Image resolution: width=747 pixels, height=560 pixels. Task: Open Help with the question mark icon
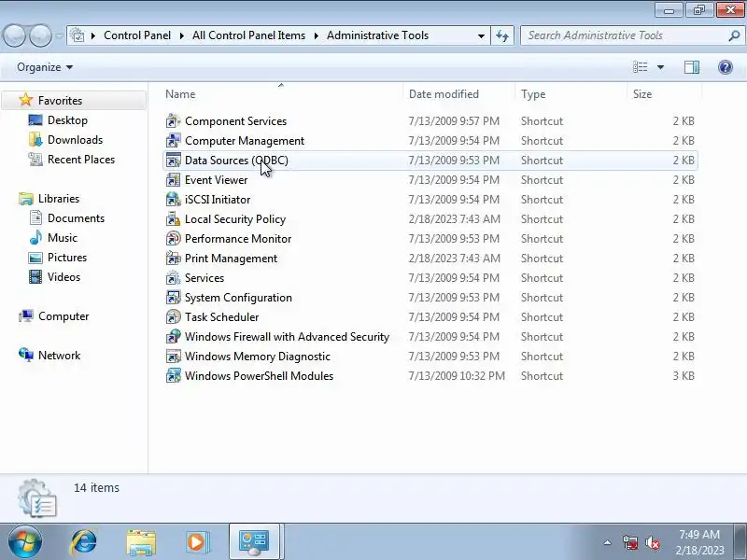(726, 67)
